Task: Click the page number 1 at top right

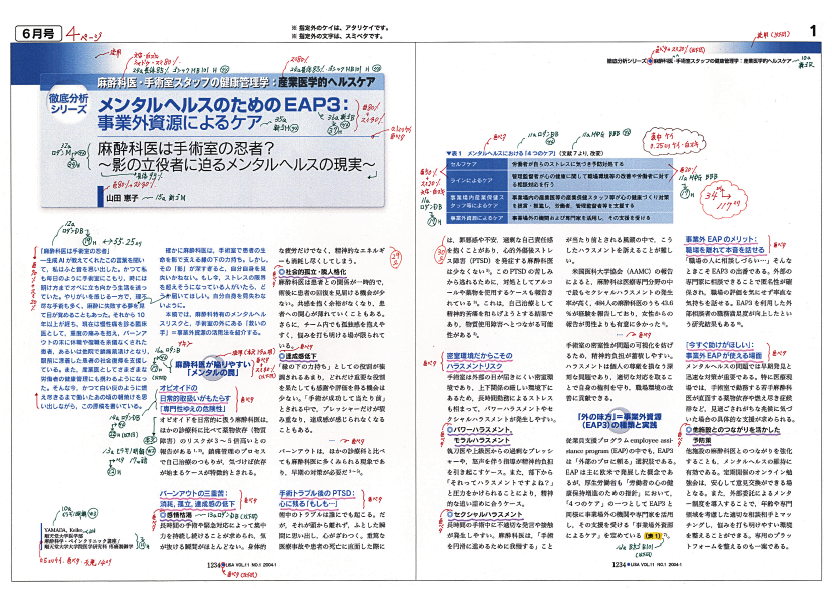Action: point(814,32)
